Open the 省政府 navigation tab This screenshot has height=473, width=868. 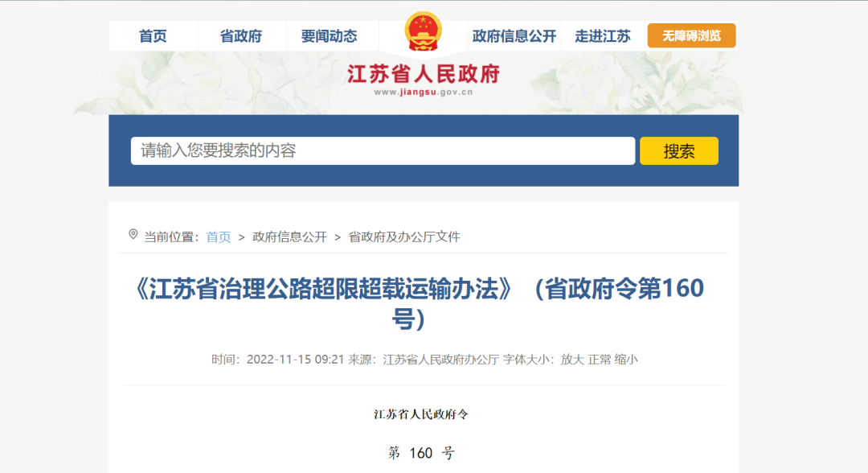click(241, 36)
